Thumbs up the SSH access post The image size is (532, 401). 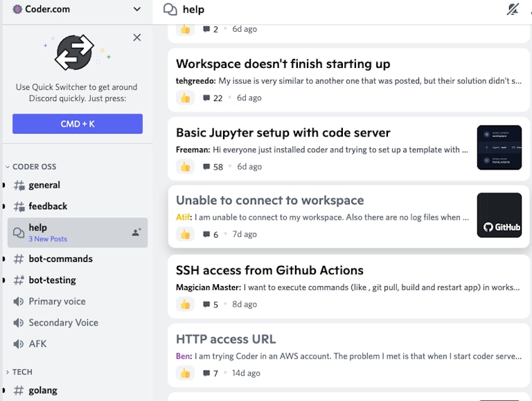(x=185, y=304)
